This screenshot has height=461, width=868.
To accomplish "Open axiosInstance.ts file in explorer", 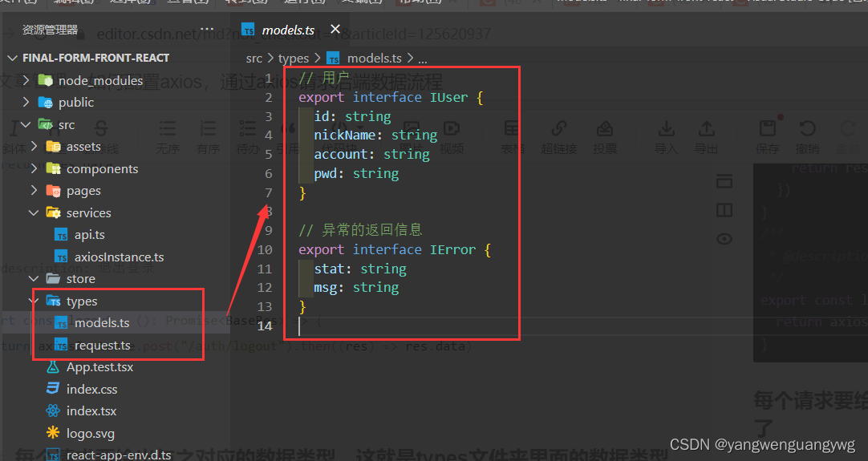I will (119, 257).
